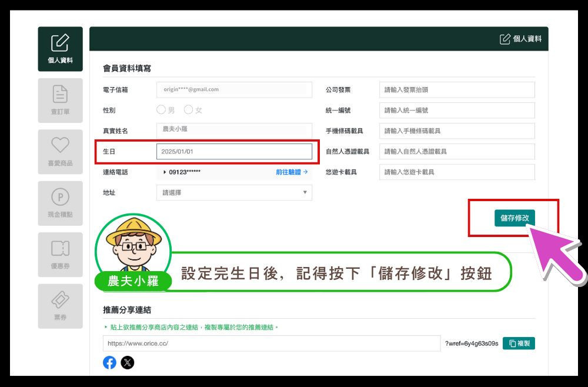Screen dimensions: 588x387
Task: Click the 手機條碼載具 input field
Action: (x=457, y=131)
